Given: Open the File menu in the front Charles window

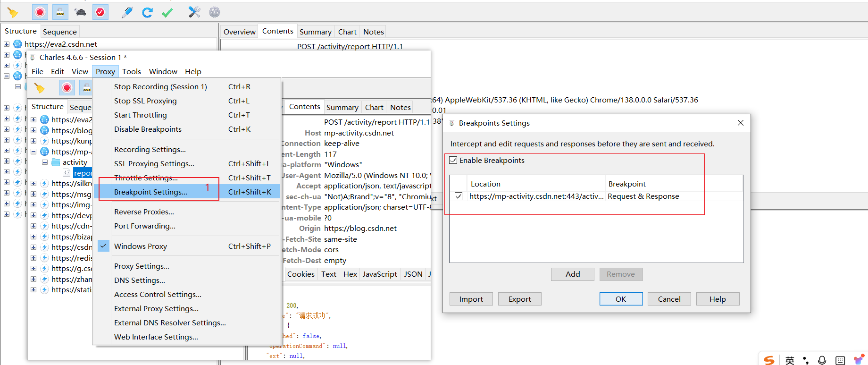Looking at the screenshot, I should [x=37, y=71].
